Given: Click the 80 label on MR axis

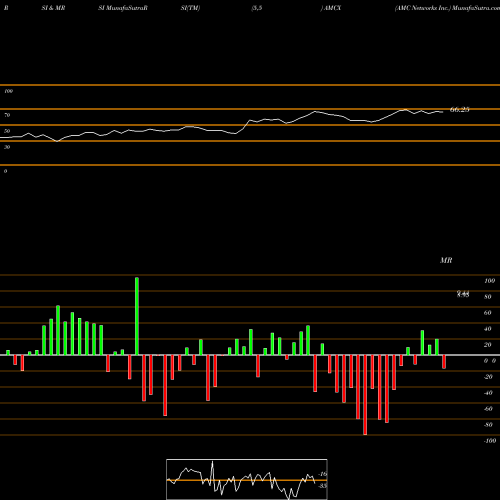Looking at the screenshot, I should 488,297.
